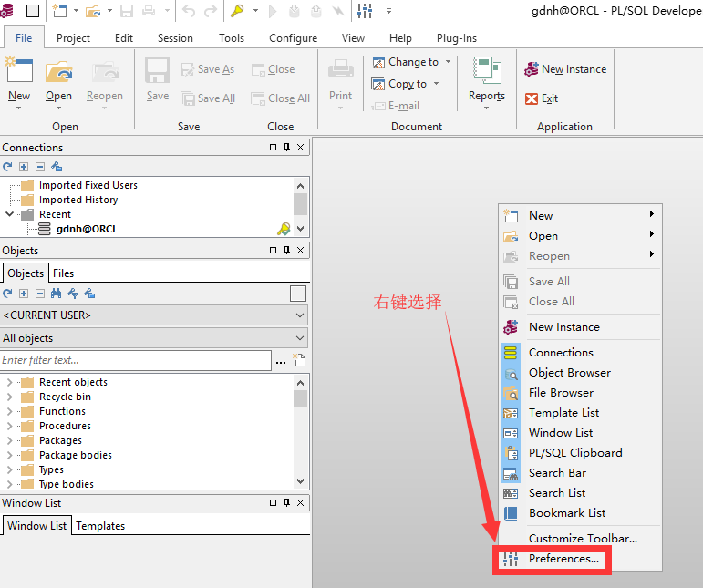This screenshot has height=588, width=703.
Task: Select New Instance in context menu
Action: click(564, 327)
